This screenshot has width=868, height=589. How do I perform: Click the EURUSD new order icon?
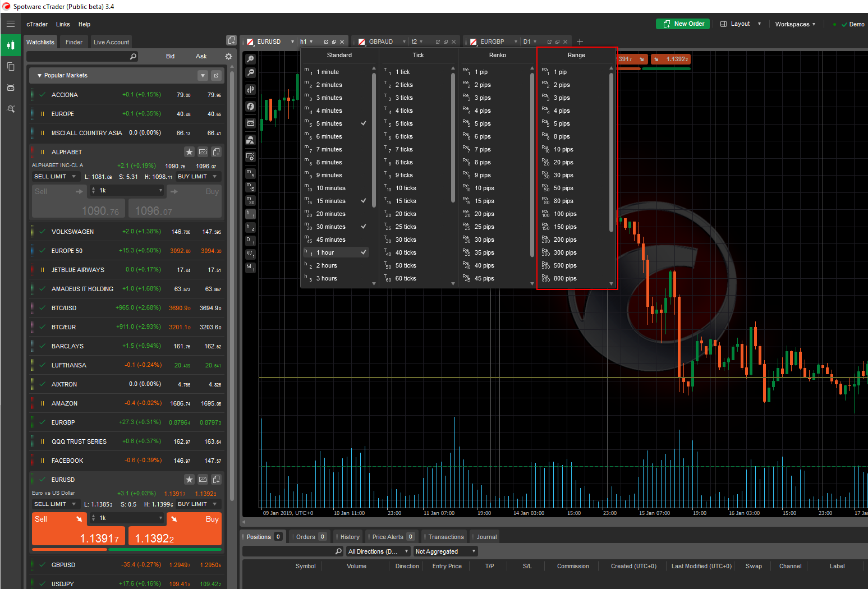[x=217, y=480]
